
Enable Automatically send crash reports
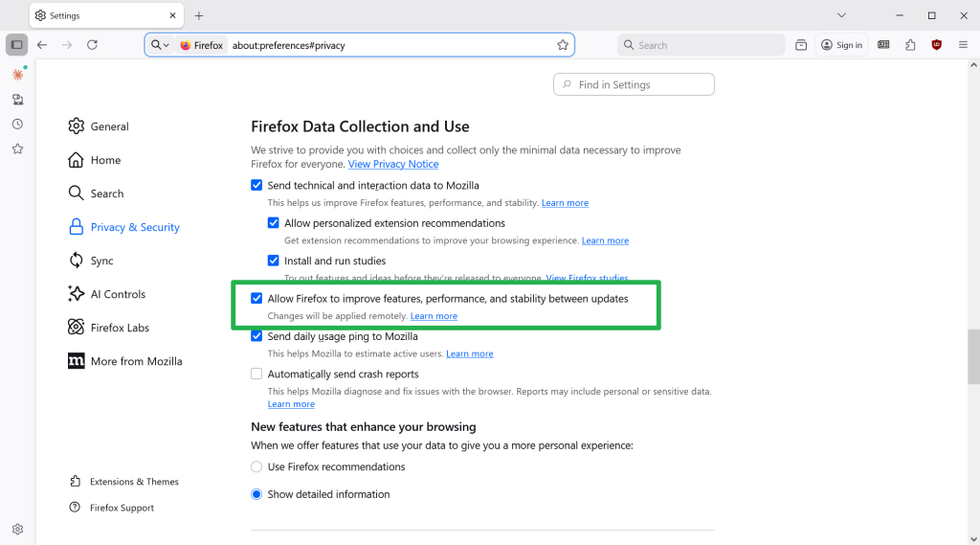[x=256, y=375]
